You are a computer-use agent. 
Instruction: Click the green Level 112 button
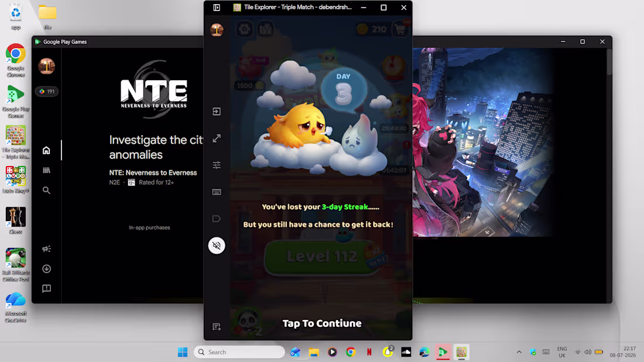(x=323, y=257)
